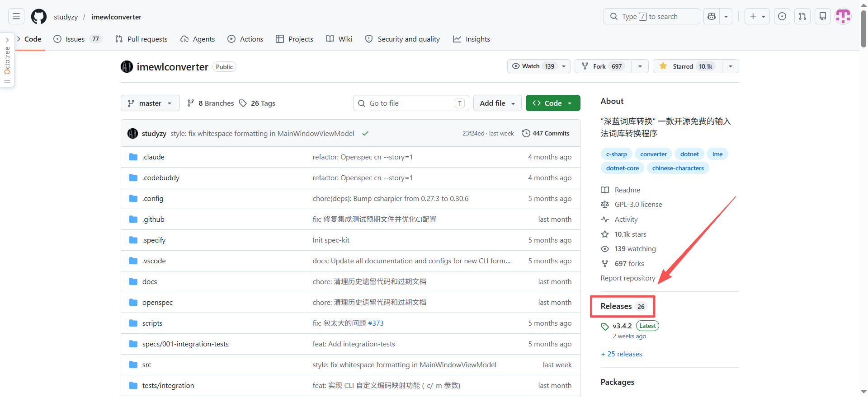Open the Actions tab
Image resolution: width=868 pixels, height=397 pixels.
click(x=245, y=39)
